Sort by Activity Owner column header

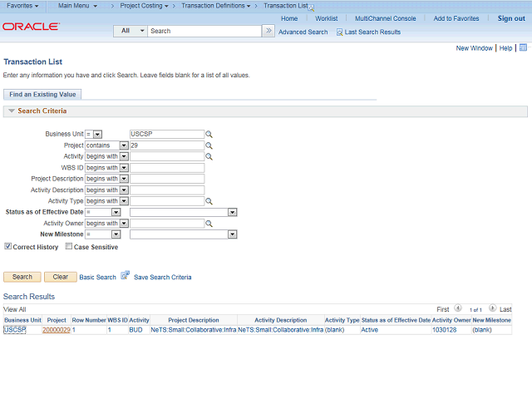point(451,320)
